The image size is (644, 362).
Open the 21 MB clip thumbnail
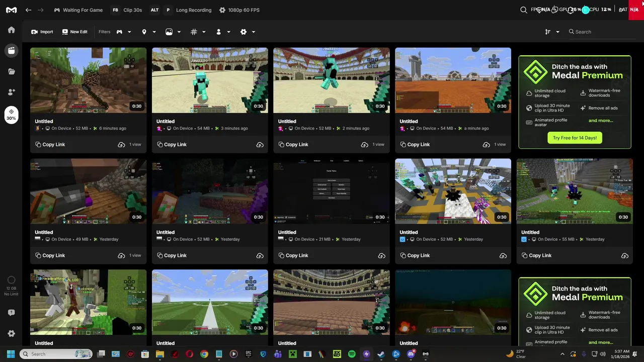click(332, 192)
